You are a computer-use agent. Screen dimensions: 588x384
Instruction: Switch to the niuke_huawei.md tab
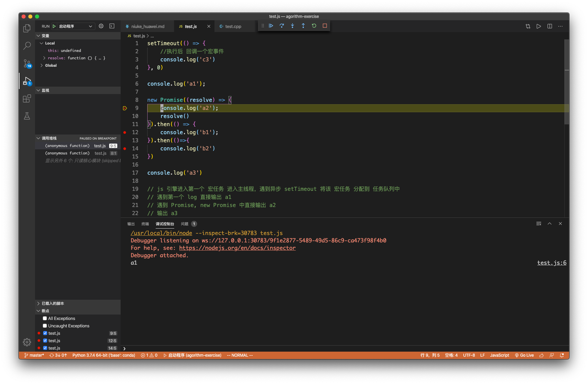pyautogui.click(x=148, y=26)
